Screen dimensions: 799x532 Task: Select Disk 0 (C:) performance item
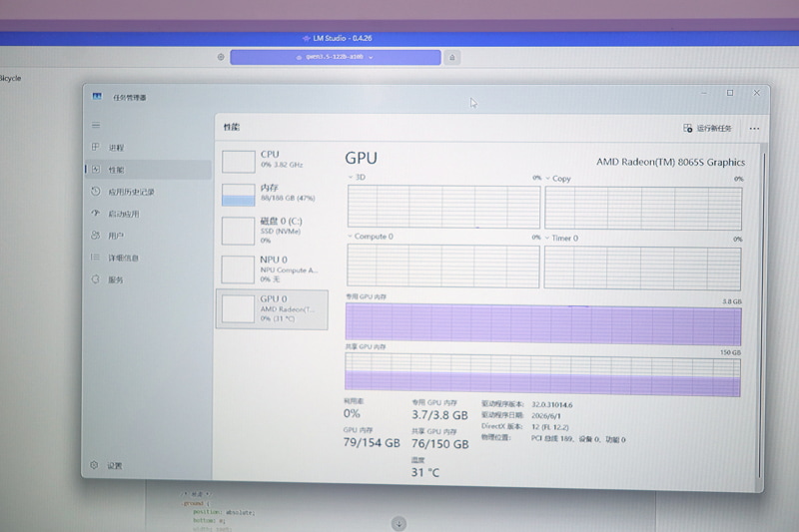(273, 231)
